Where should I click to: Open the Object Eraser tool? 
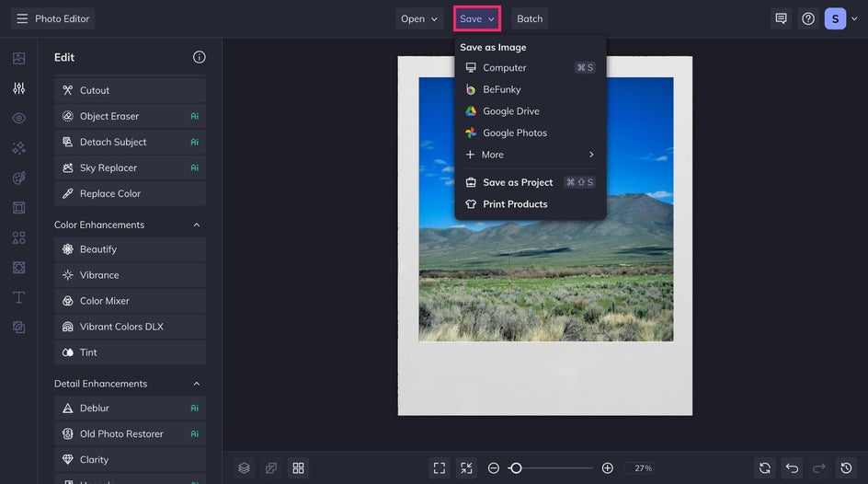pos(130,116)
